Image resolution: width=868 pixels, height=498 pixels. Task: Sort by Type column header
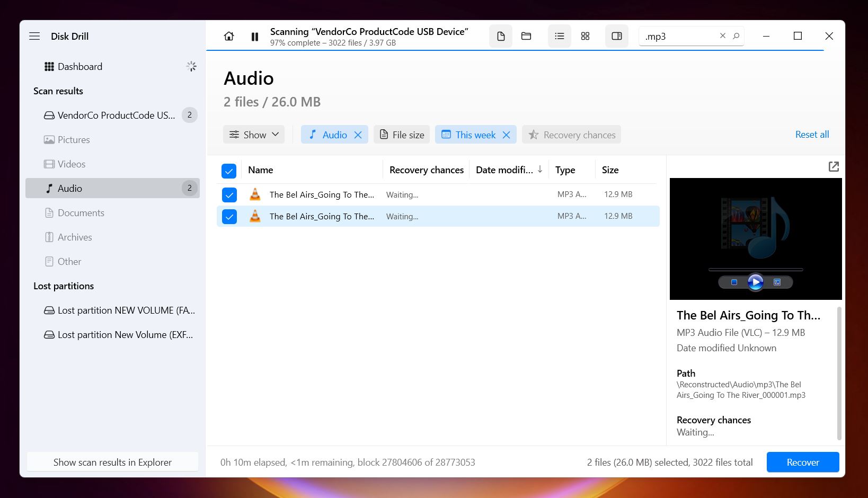(x=565, y=170)
